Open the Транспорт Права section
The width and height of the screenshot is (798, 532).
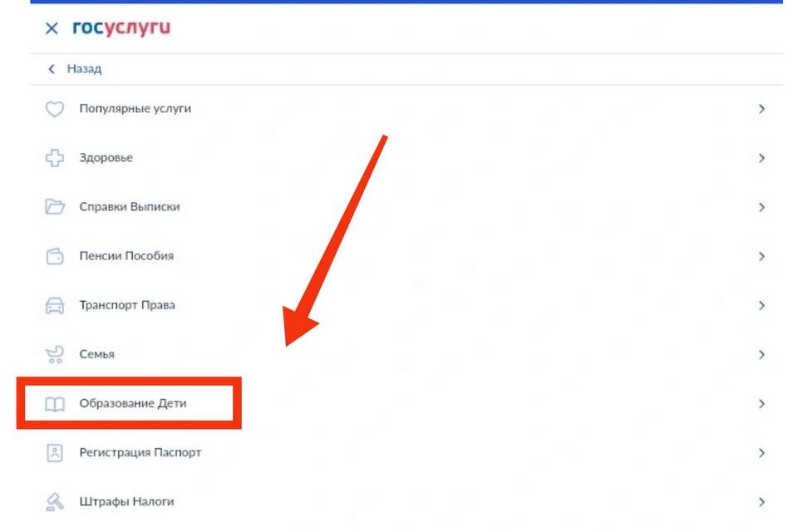click(x=406, y=305)
